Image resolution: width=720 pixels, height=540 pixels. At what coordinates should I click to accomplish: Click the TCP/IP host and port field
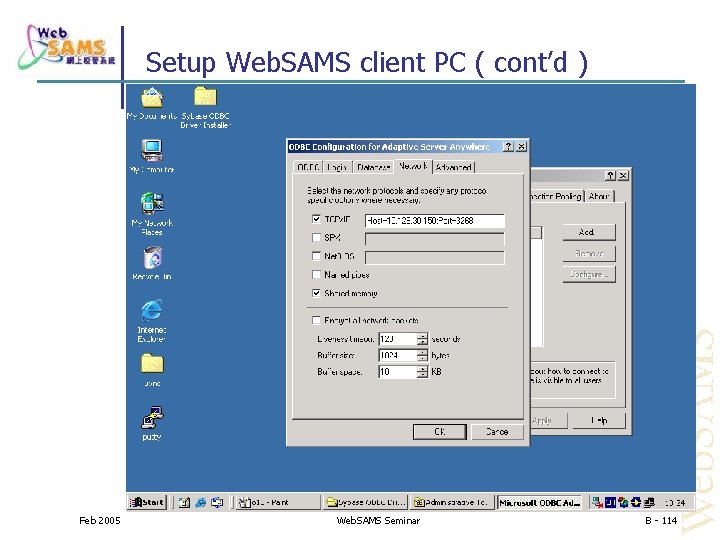click(435, 220)
